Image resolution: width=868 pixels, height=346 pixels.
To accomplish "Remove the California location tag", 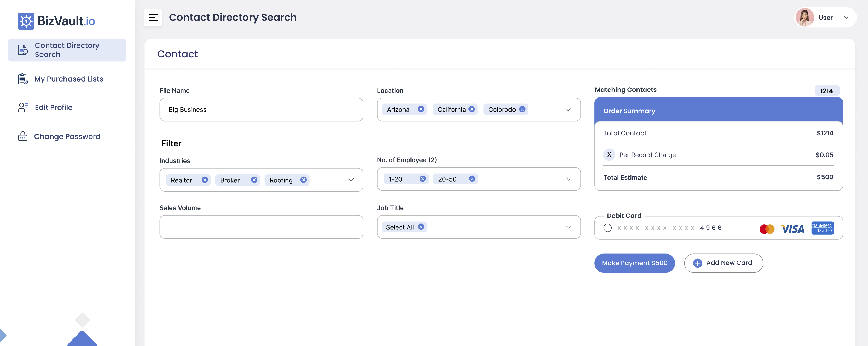I will (x=471, y=109).
